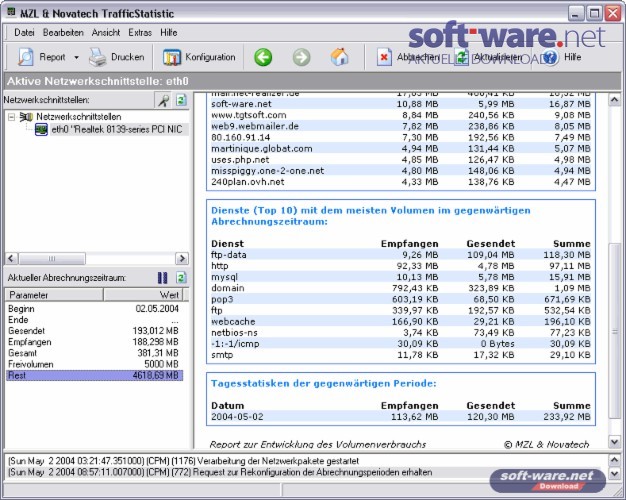Open the Konfiguration toolbar icon

point(172,58)
